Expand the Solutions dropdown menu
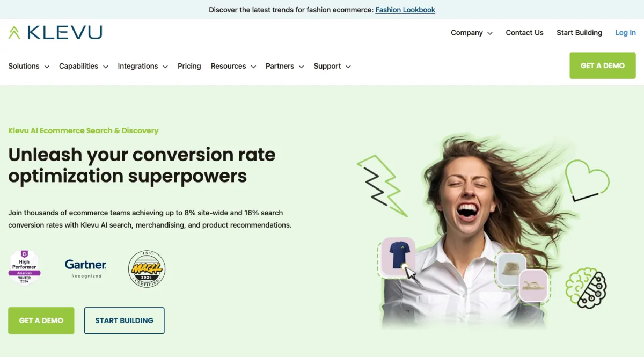 tap(29, 66)
